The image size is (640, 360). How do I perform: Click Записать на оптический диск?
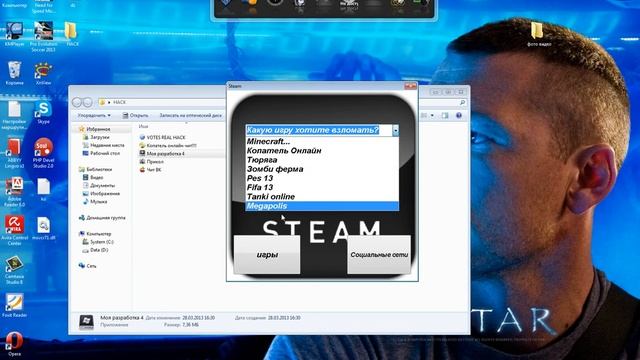click(190, 116)
